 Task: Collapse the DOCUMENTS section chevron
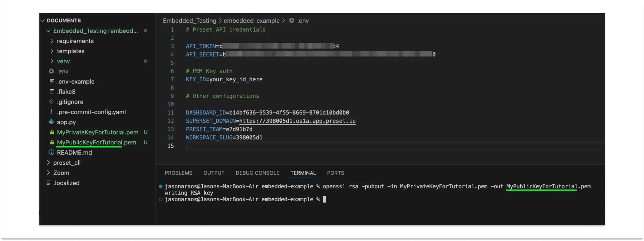coord(42,21)
